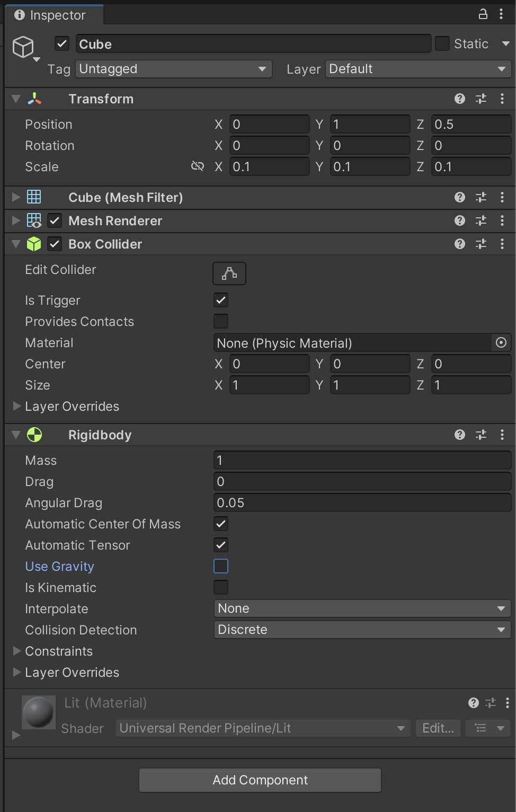516x812 pixels.
Task: Open Mesh Renderer presets icon
Action: [x=481, y=220]
